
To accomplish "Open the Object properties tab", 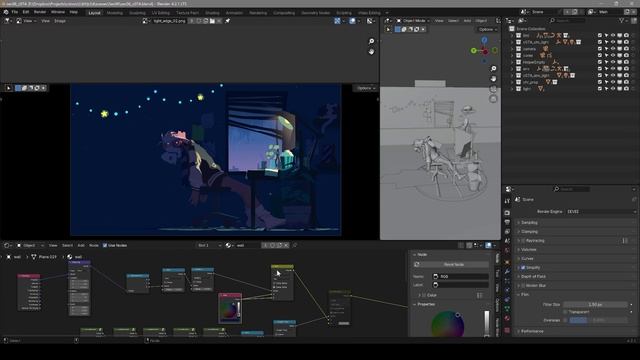I will (507, 262).
